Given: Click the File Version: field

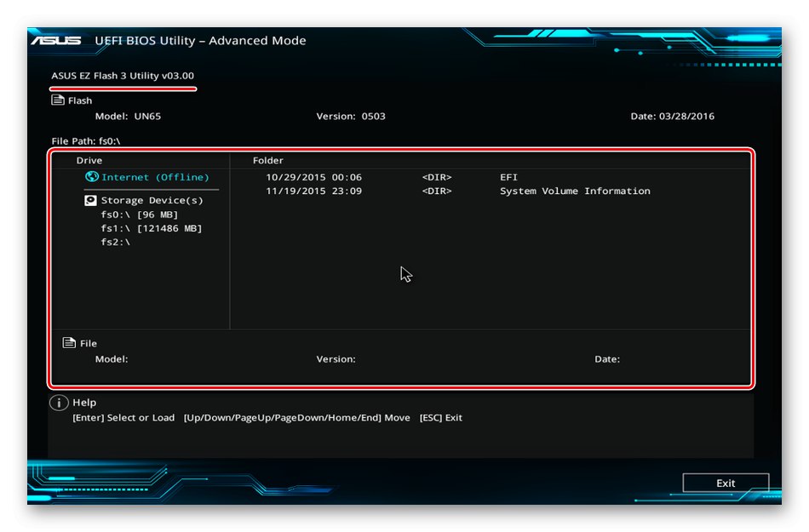Looking at the screenshot, I should [336, 359].
